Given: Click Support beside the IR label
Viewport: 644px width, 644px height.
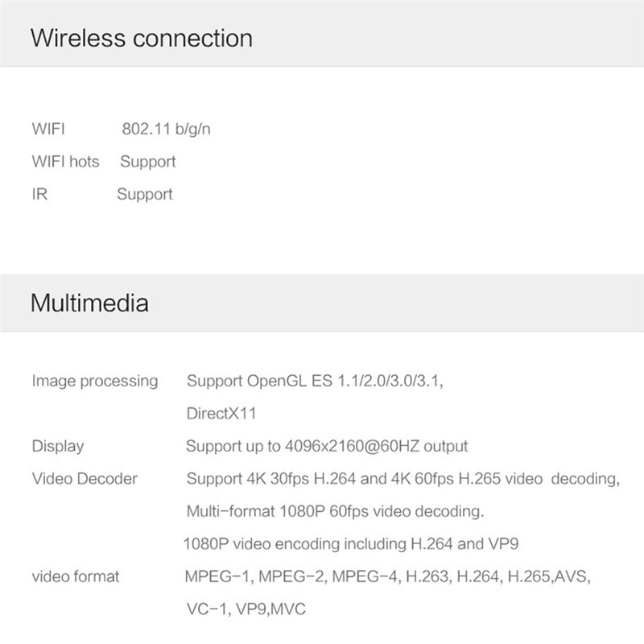Looking at the screenshot, I should [145, 194].
